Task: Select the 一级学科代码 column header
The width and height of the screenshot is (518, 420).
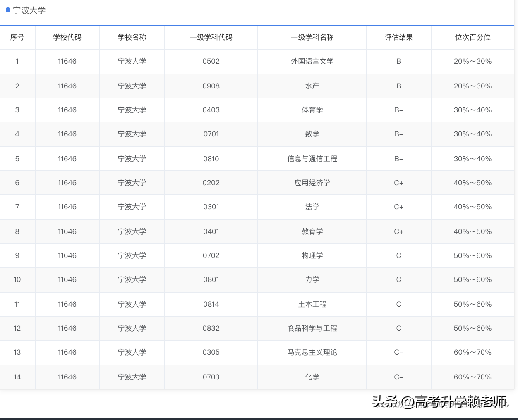Action: point(211,37)
